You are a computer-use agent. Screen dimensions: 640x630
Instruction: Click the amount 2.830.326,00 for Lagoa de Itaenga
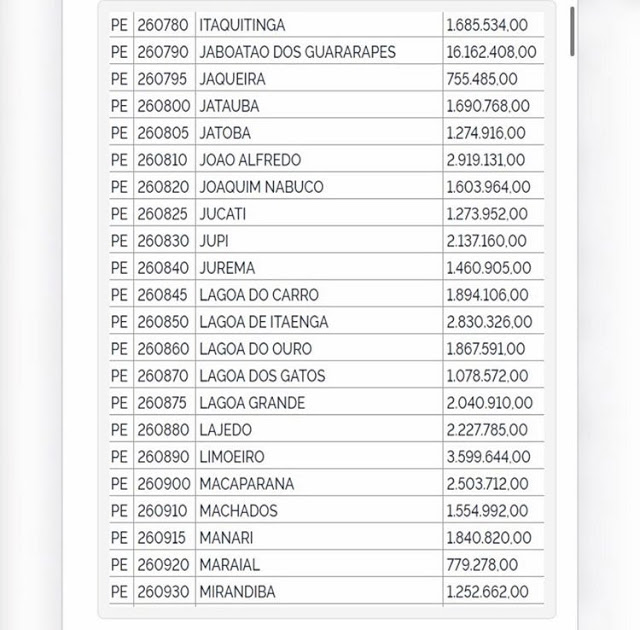coord(489,321)
